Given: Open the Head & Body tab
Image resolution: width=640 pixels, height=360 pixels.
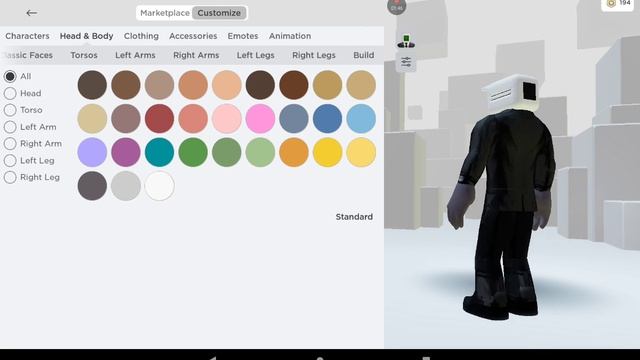Looking at the screenshot, I should (x=87, y=36).
